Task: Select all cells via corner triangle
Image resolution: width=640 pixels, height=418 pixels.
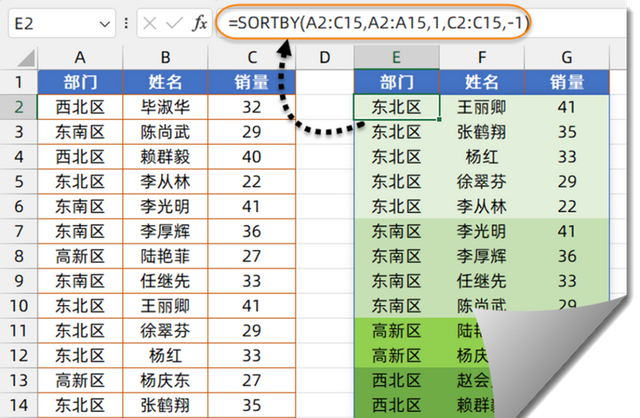Action: click(x=27, y=58)
